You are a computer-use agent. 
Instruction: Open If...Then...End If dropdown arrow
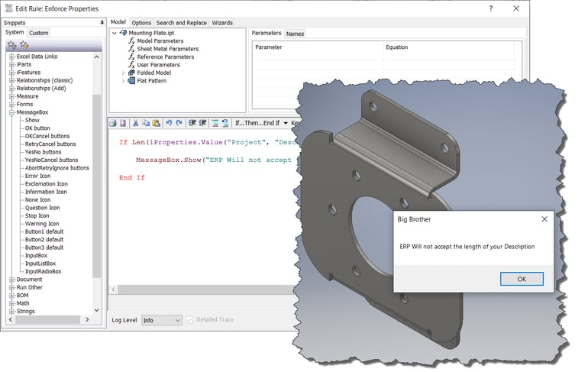coord(286,123)
